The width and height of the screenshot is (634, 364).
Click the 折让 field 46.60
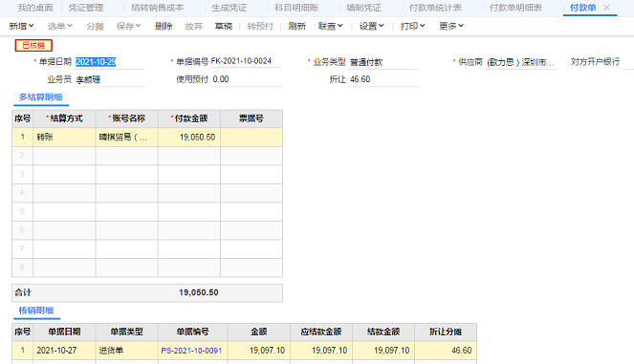point(383,79)
